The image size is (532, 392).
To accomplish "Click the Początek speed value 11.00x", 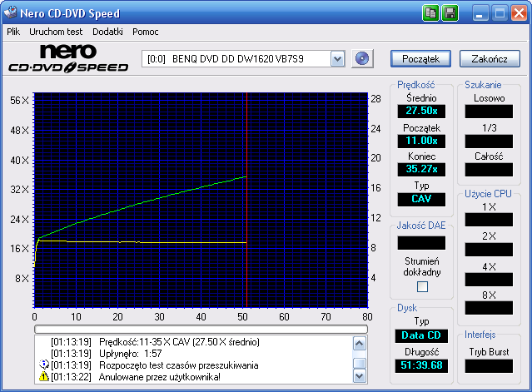I will [x=421, y=141].
